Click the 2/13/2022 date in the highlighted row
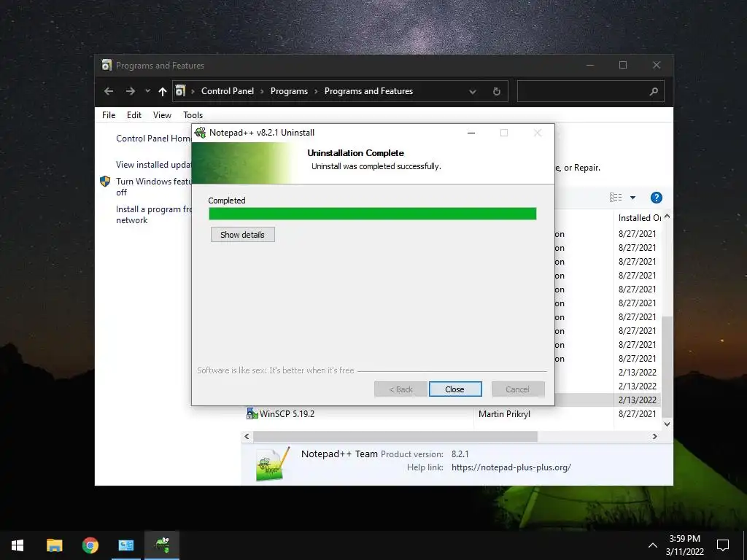 pos(638,400)
